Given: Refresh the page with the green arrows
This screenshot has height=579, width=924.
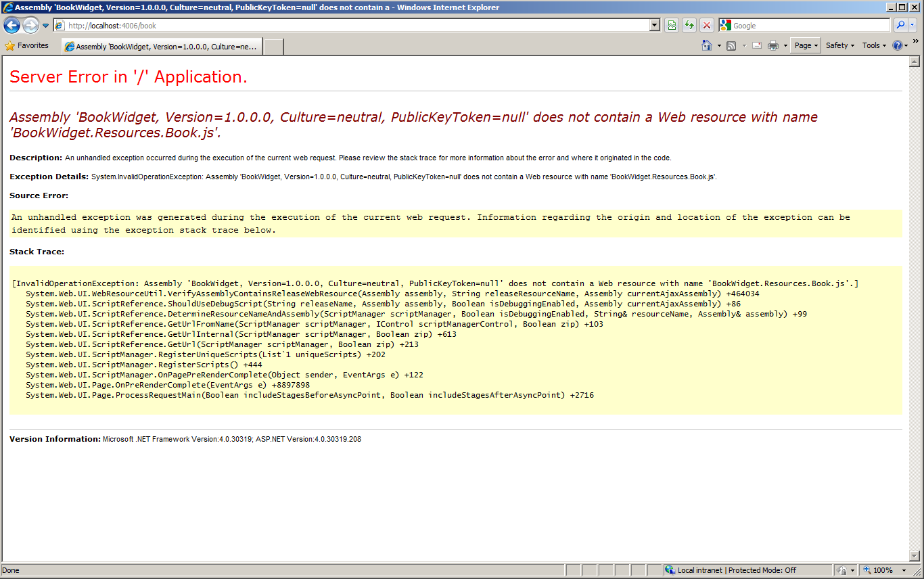Looking at the screenshot, I should (x=689, y=26).
